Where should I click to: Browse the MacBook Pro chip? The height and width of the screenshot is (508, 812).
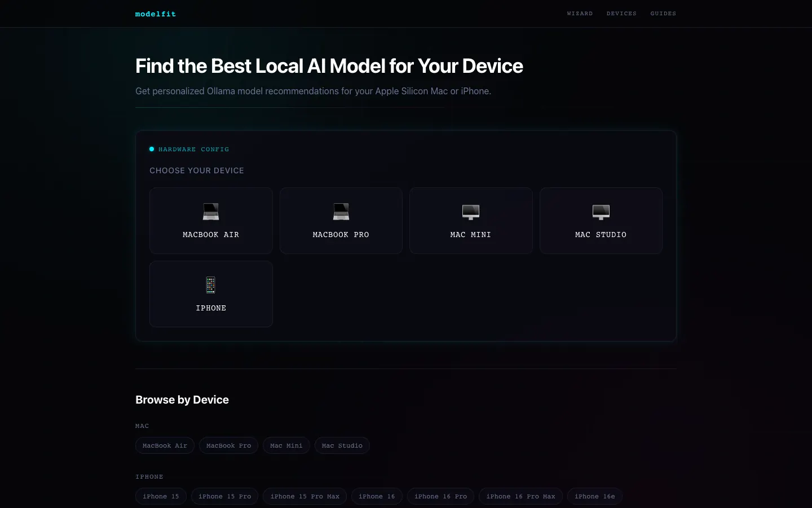pyautogui.click(x=228, y=445)
